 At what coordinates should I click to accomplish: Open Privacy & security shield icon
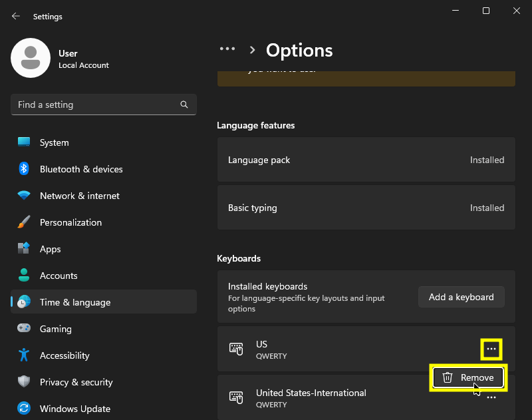(x=24, y=382)
